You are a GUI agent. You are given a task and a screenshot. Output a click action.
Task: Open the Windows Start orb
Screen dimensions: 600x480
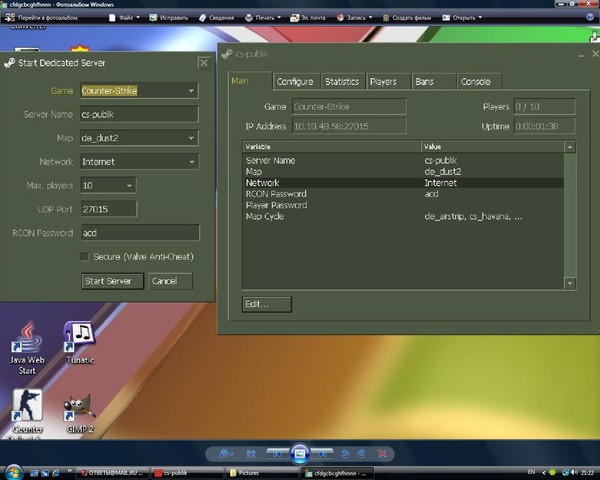click(x=14, y=472)
